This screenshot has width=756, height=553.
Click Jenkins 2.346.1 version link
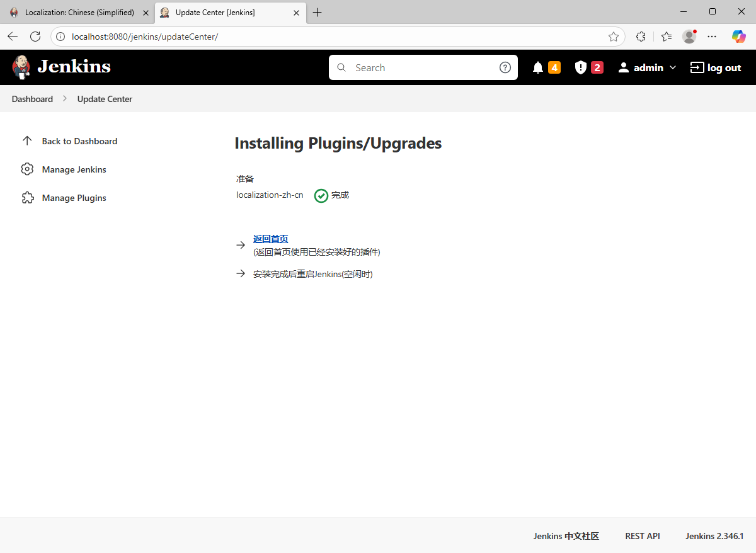click(x=714, y=536)
